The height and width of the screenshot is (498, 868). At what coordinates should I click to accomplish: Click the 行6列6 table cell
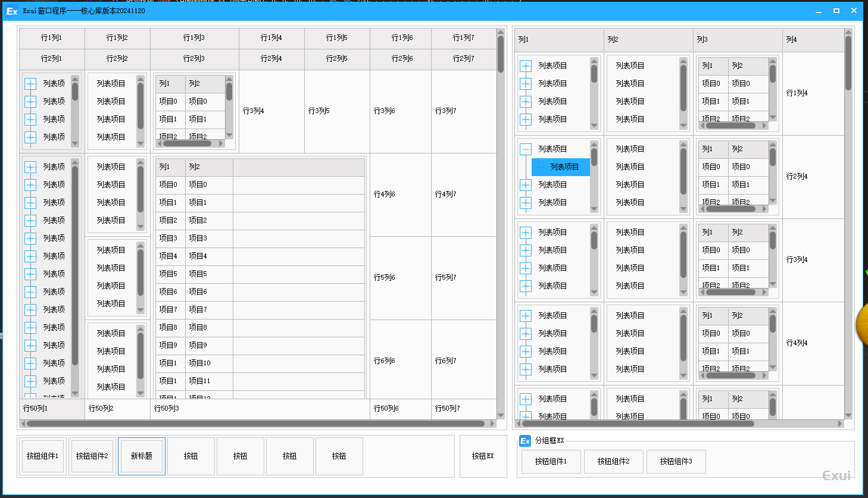pos(401,359)
